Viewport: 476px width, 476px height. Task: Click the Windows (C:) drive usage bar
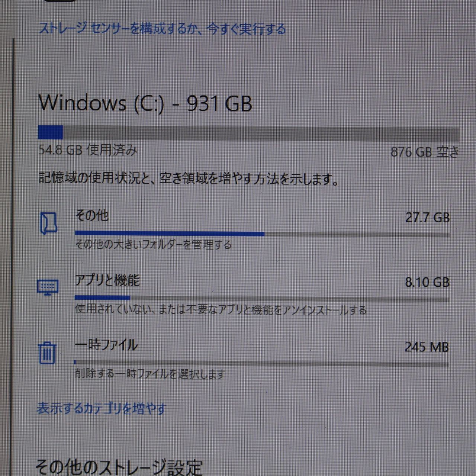pyautogui.click(x=249, y=132)
